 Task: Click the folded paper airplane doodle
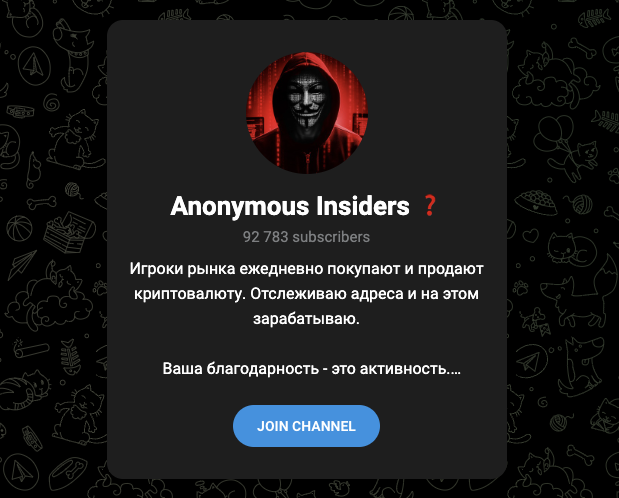tap(22, 263)
